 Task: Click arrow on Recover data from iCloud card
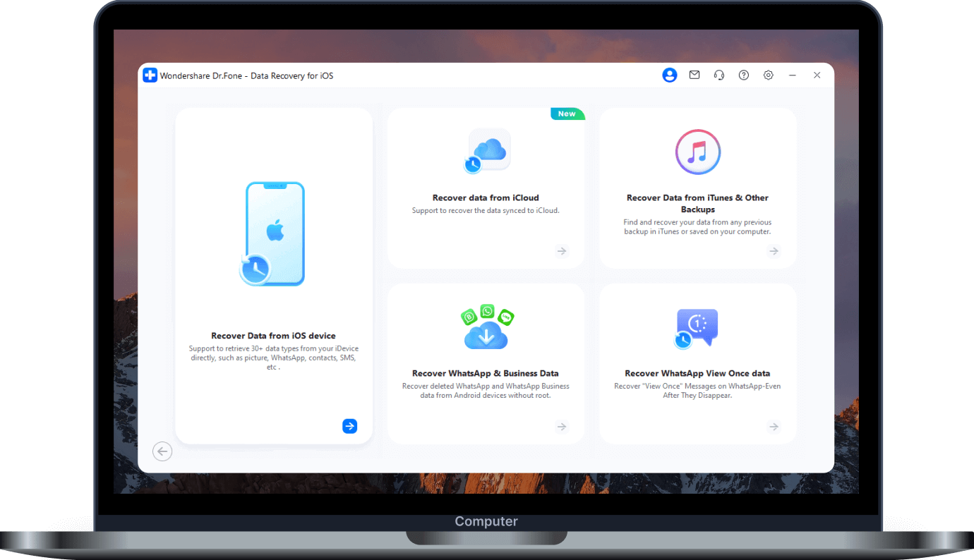[562, 251]
